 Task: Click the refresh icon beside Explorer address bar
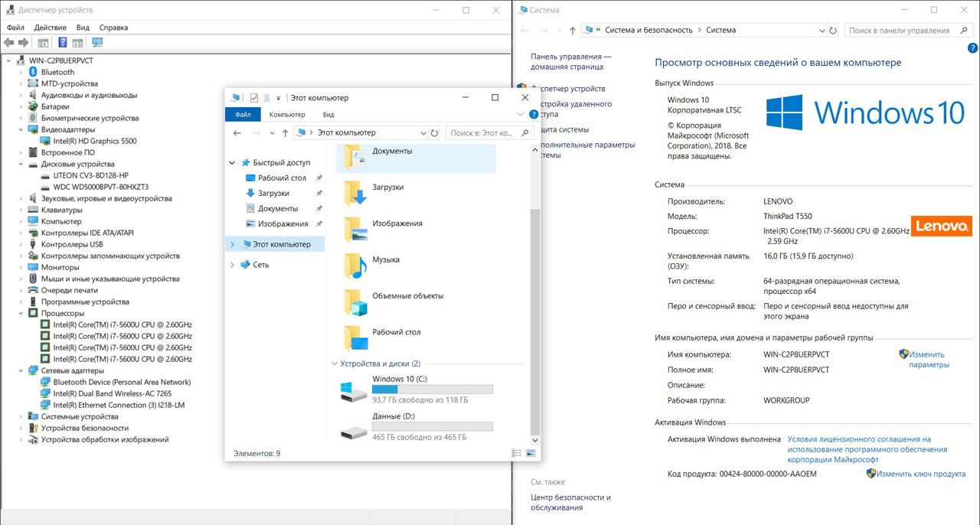(x=434, y=133)
